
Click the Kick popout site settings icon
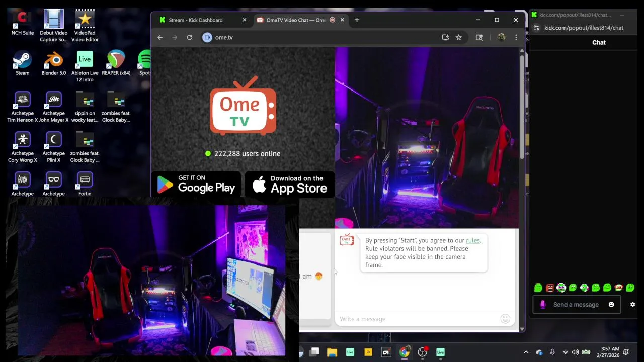click(536, 28)
